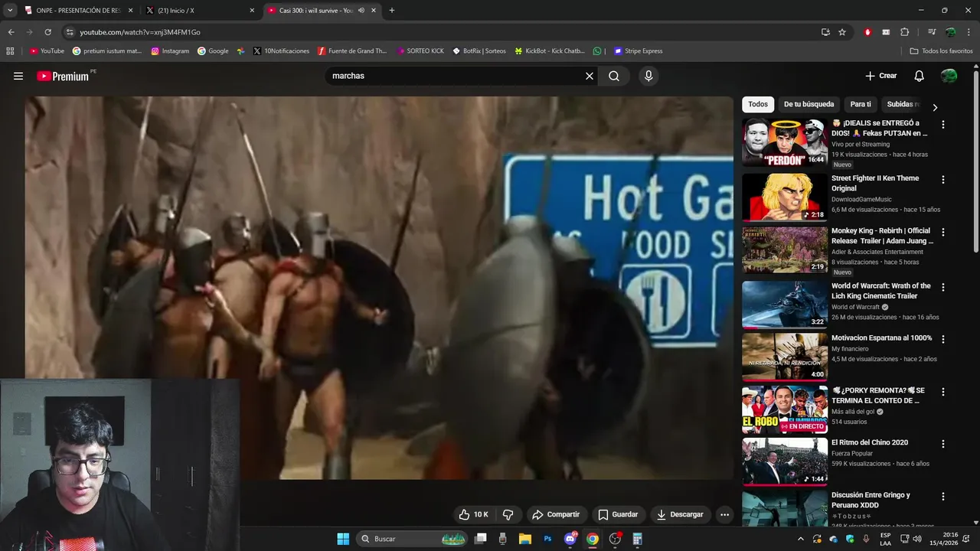Mute the tab via its speaker icon
Viewport: 980px width, 551px height.
(x=361, y=11)
